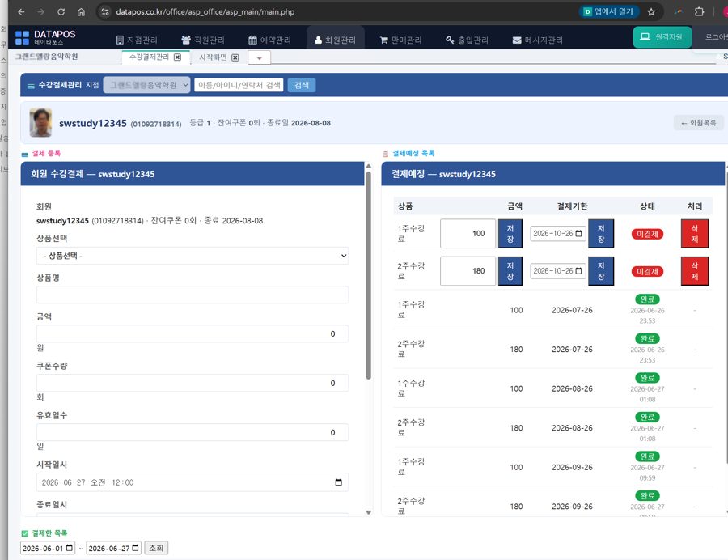Screen dimensions: 728x560
Task: Delete the unpaid 1주수강료 row with 삭제
Action: click(695, 234)
